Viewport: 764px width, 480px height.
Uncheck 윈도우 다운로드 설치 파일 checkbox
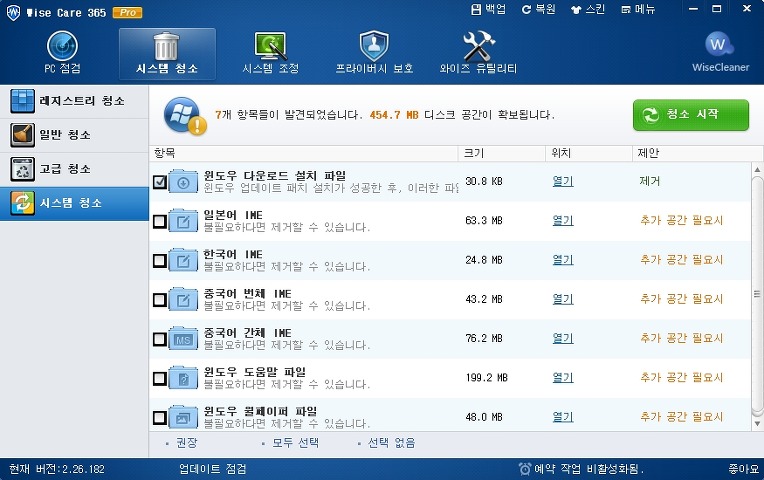160,182
